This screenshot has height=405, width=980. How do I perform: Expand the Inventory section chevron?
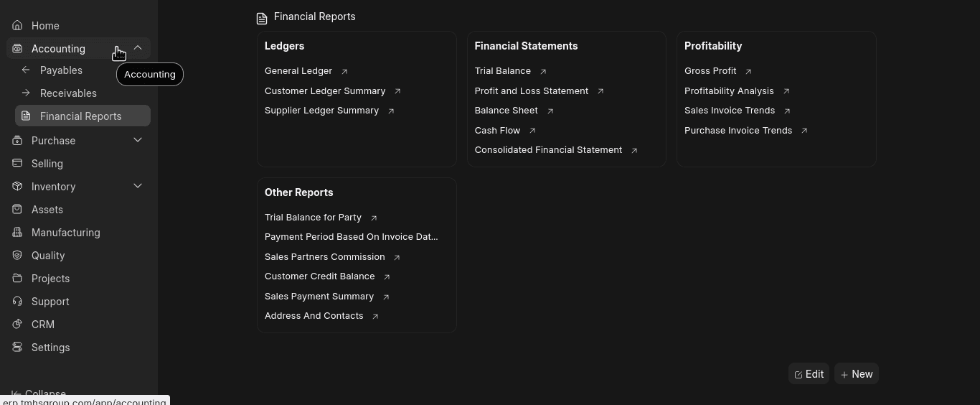coord(138,186)
